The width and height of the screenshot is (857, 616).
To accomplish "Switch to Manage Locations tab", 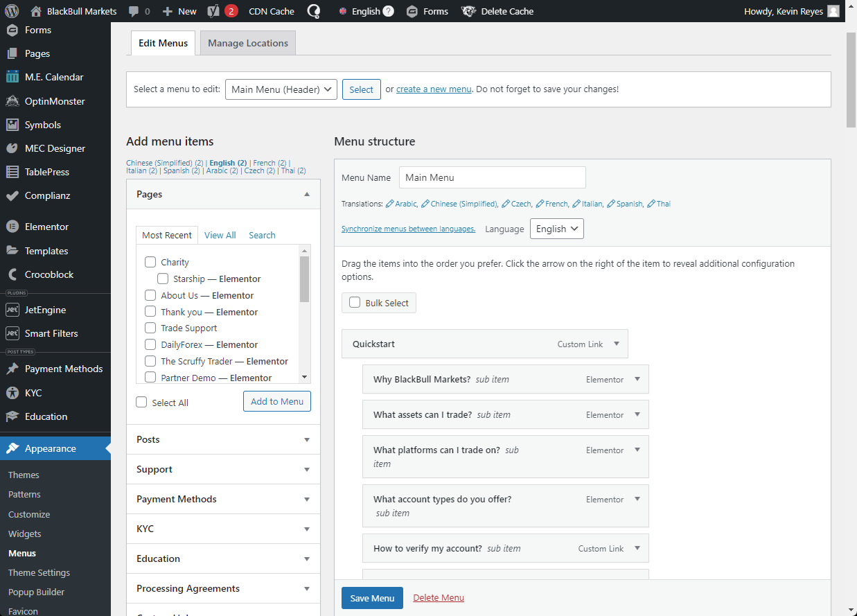I will [248, 43].
